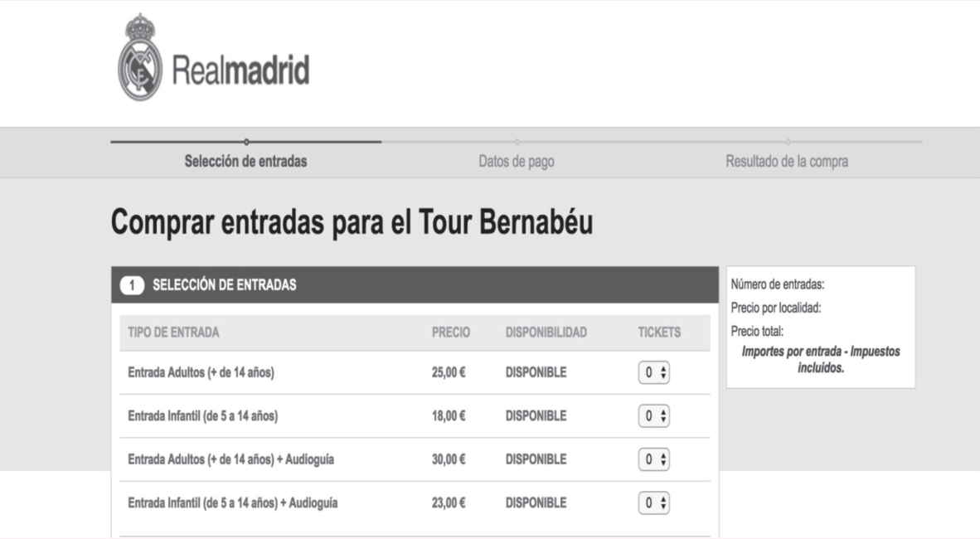
Task: Click the progress dot above Resultado de la compra
Action: point(787,142)
